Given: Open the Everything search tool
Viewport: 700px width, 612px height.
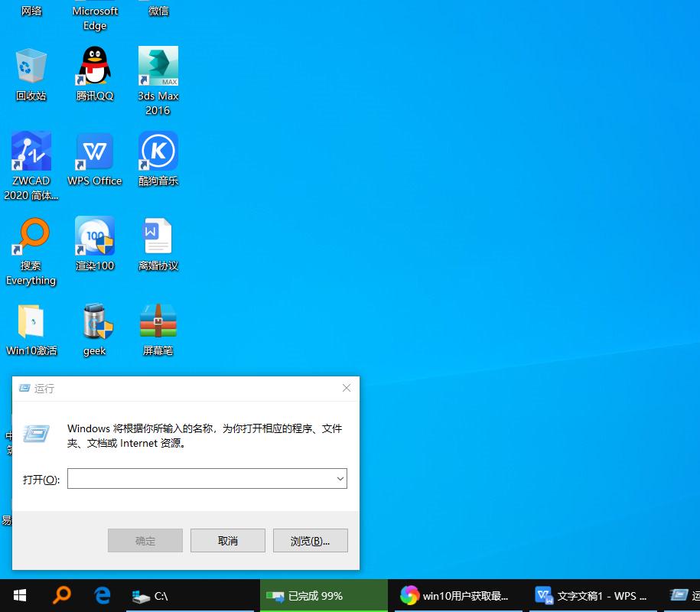Looking at the screenshot, I should [31, 236].
